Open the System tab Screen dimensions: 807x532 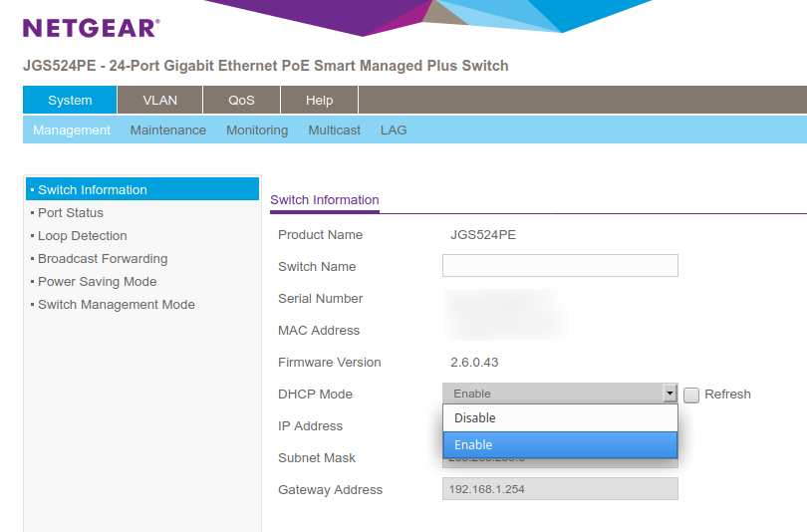pyautogui.click(x=70, y=100)
